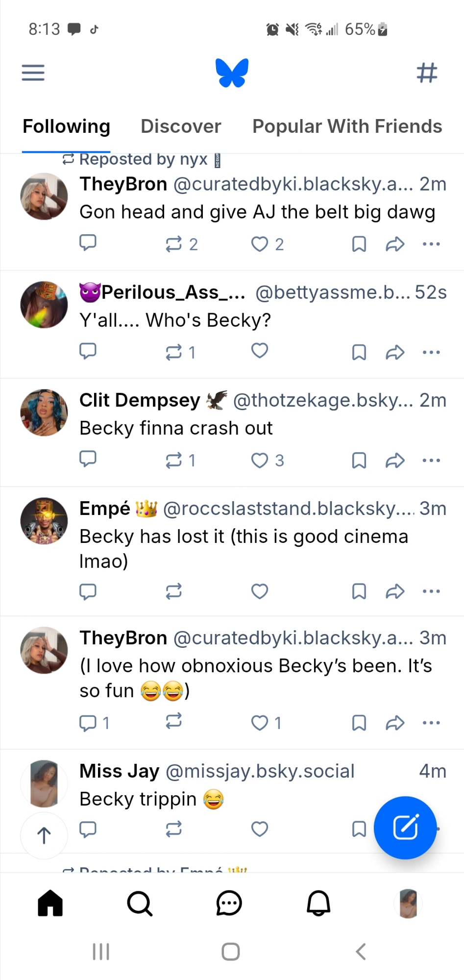This screenshot has height=980, width=464.
Task: Open the hamburger menu
Action: coord(33,73)
